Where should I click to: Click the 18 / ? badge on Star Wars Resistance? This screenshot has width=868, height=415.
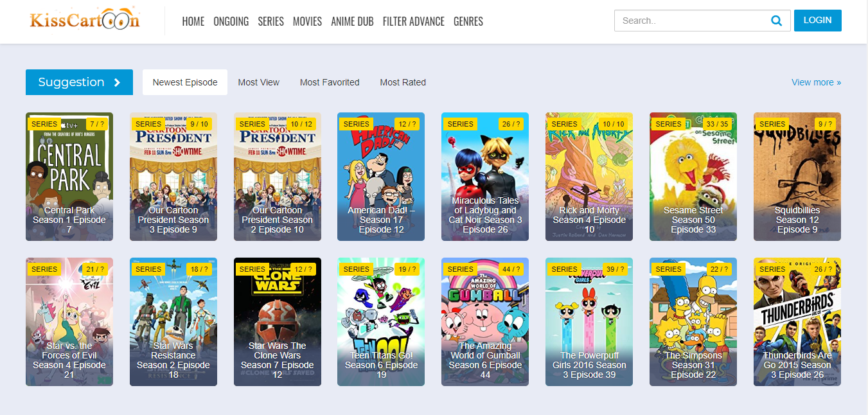[x=200, y=269]
